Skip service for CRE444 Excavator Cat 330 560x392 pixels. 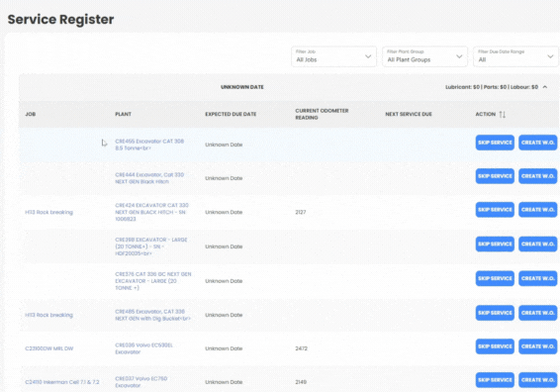point(495,176)
